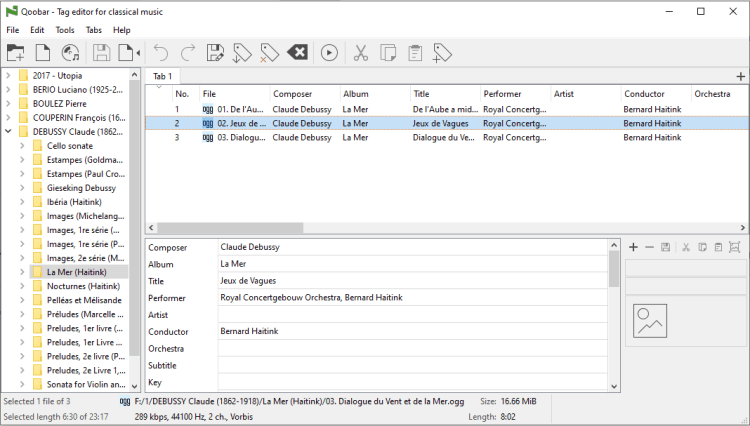Click the small paste icon in cover panel
750x426 pixels.
718,247
